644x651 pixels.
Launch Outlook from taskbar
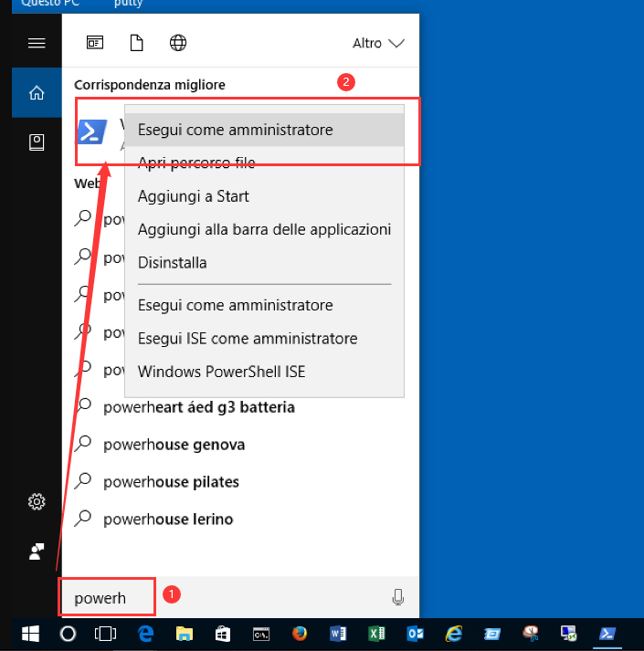tap(415, 634)
